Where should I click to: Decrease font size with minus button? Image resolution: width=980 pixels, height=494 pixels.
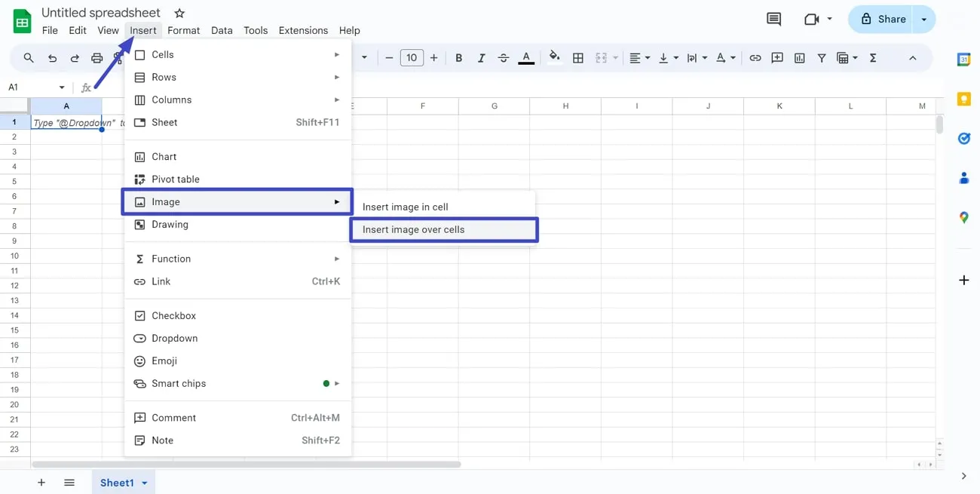point(389,57)
